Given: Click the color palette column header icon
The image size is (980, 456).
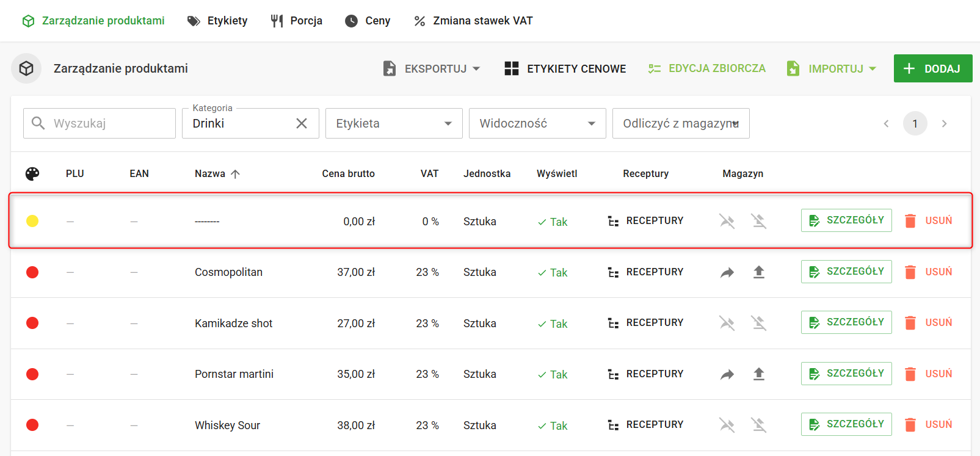Looking at the screenshot, I should coord(32,174).
